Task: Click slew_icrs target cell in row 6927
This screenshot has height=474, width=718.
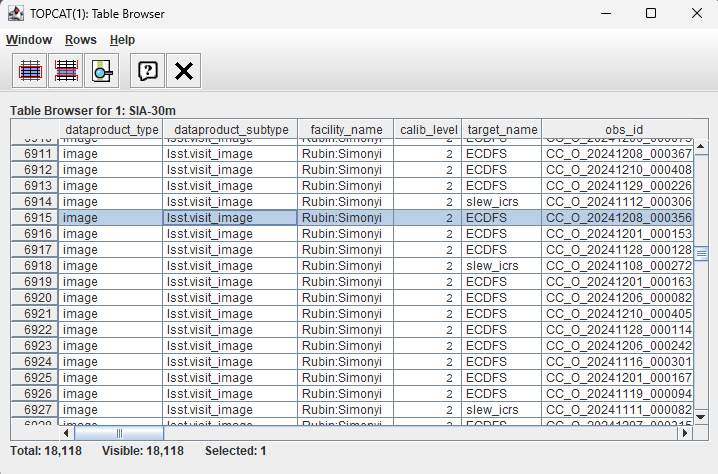Action: pos(502,410)
